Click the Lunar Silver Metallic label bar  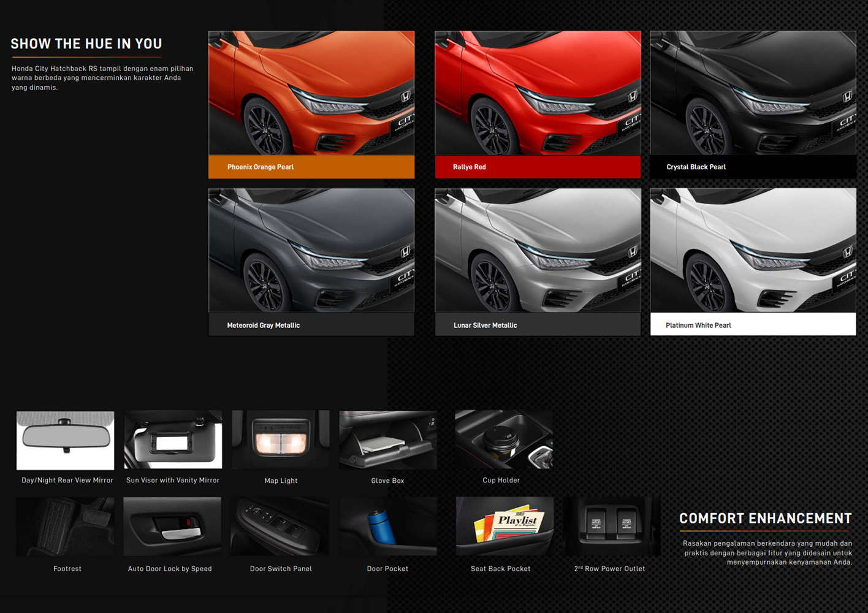point(538,324)
